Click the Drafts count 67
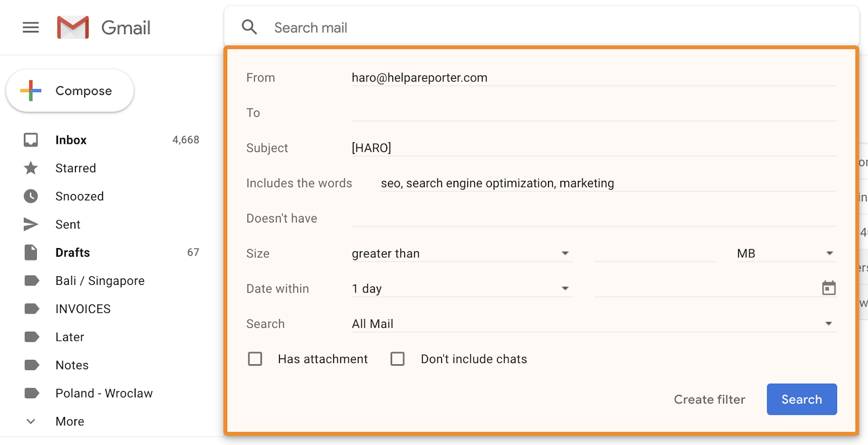The height and width of the screenshot is (445, 868). 193,252
